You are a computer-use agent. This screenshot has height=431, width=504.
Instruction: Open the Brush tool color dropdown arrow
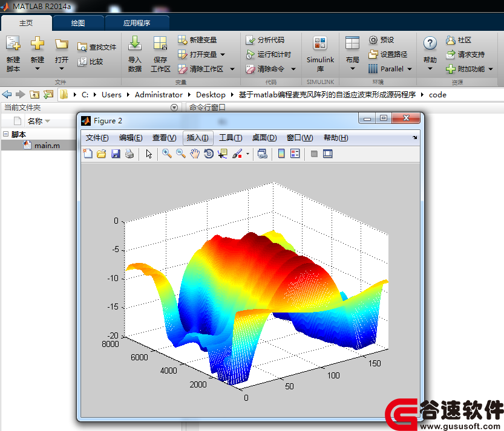(247, 154)
